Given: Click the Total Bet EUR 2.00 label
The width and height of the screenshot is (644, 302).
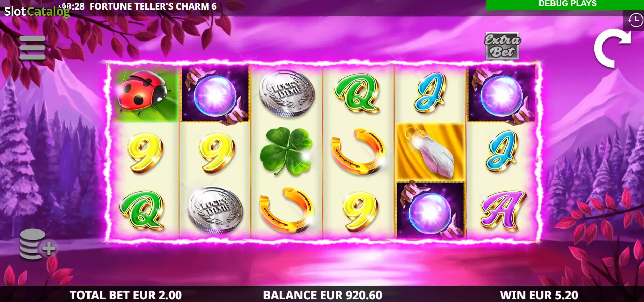Looking at the screenshot, I should point(126,295).
